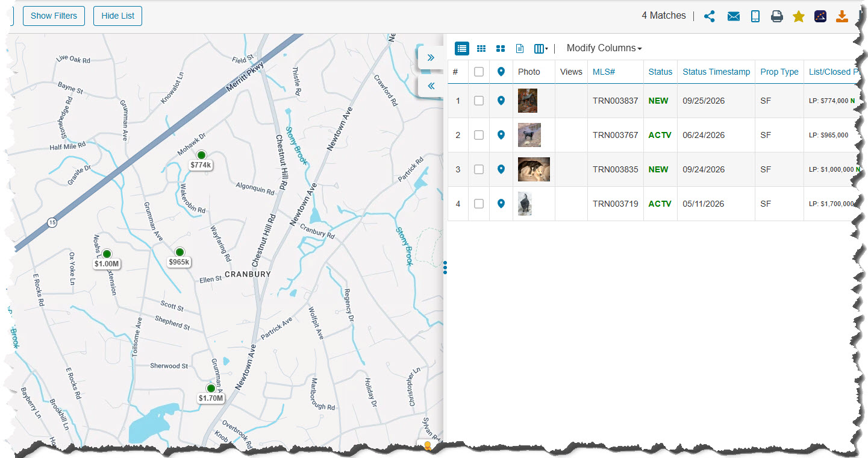Check the select-all checkbox in header
Screen dimensions: 868x458
point(479,72)
